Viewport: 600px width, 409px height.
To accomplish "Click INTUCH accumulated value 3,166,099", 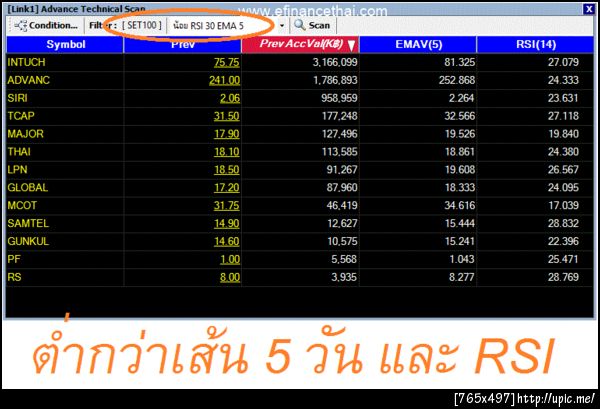I will click(x=335, y=62).
